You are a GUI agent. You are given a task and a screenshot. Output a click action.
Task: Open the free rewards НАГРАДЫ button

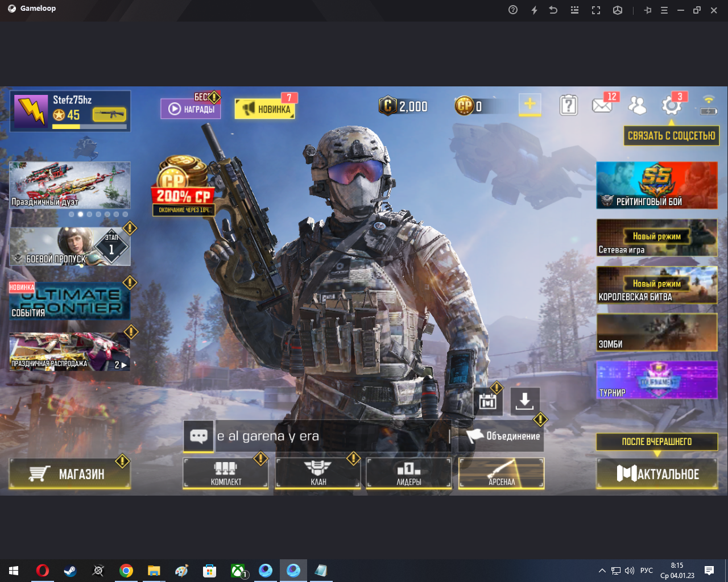pos(191,109)
